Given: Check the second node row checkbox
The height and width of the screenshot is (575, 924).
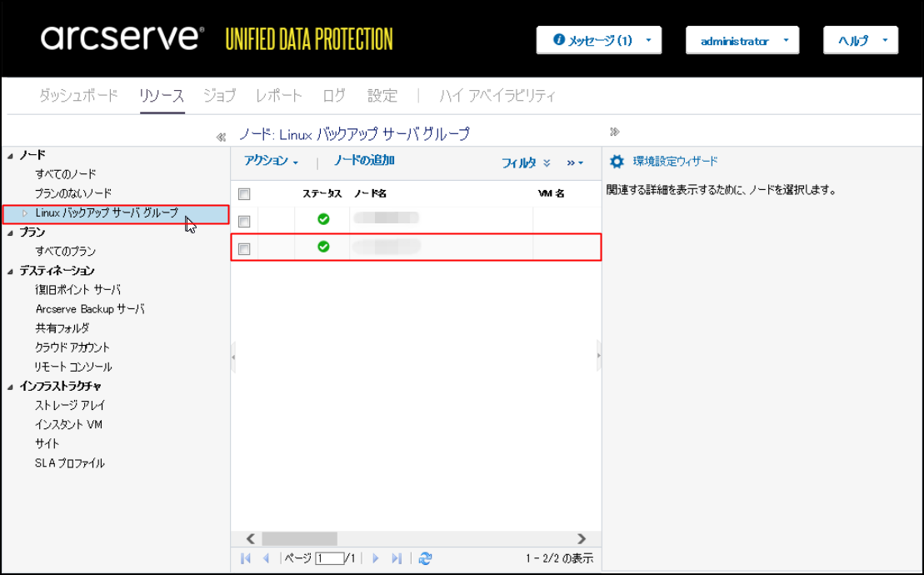Looking at the screenshot, I should (x=244, y=249).
